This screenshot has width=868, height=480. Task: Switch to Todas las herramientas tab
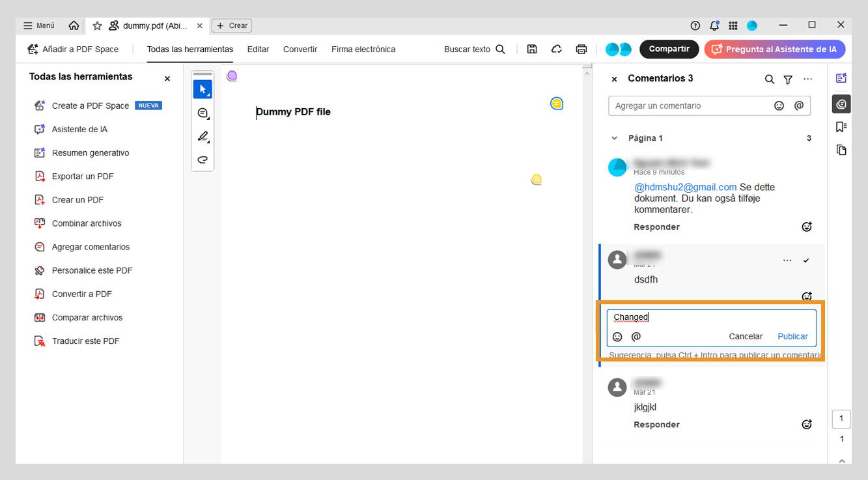(x=190, y=49)
